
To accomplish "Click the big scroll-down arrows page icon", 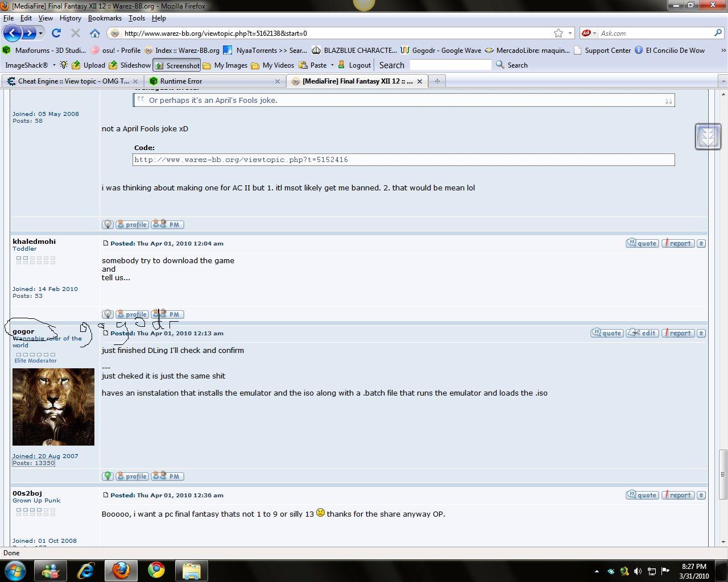I will [x=708, y=136].
